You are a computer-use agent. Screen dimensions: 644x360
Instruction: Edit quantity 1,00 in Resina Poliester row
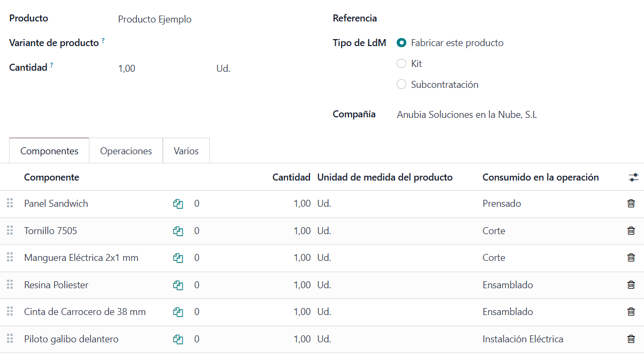(x=302, y=285)
